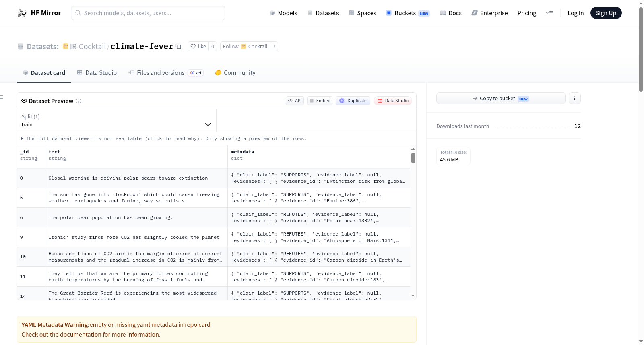The width and height of the screenshot is (644, 345).
Task: Click the HF Mirror logo
Action: pyautogui.click(x=39, y=13)
